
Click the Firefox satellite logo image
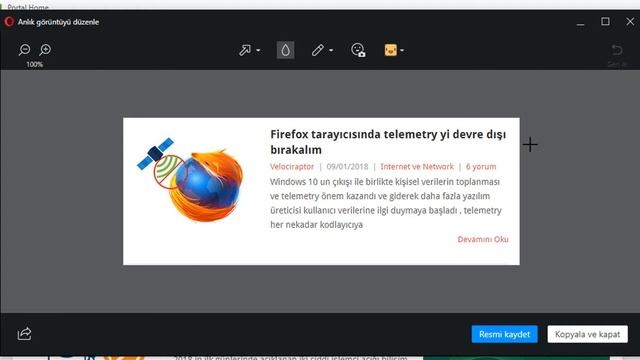point(190,180)
